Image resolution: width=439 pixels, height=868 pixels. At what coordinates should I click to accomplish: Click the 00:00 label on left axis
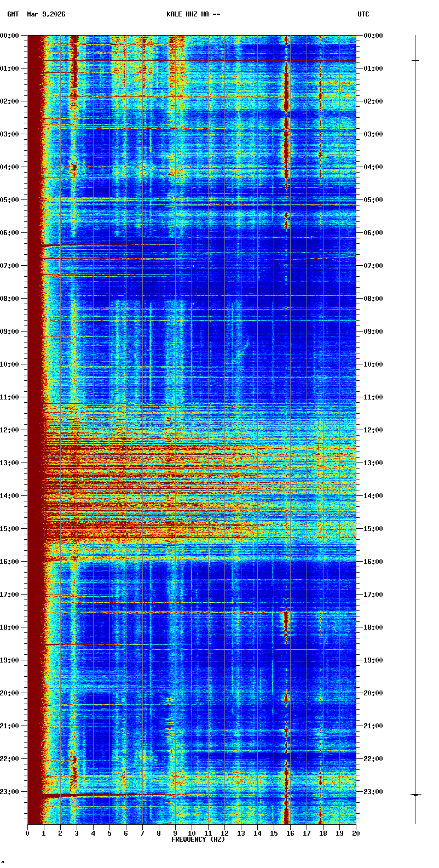tap(10, 36)
